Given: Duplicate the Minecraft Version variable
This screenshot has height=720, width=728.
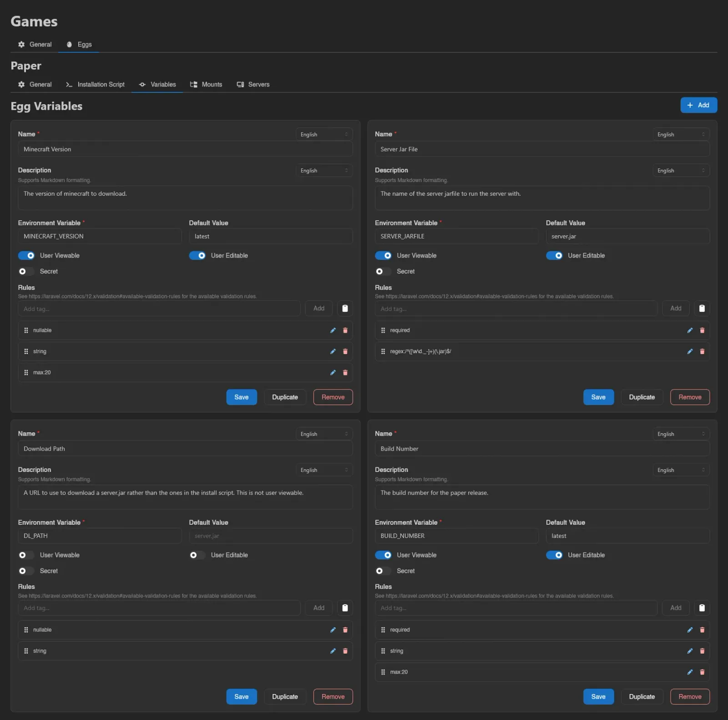Looking at the screenshot, I should 285,397.
